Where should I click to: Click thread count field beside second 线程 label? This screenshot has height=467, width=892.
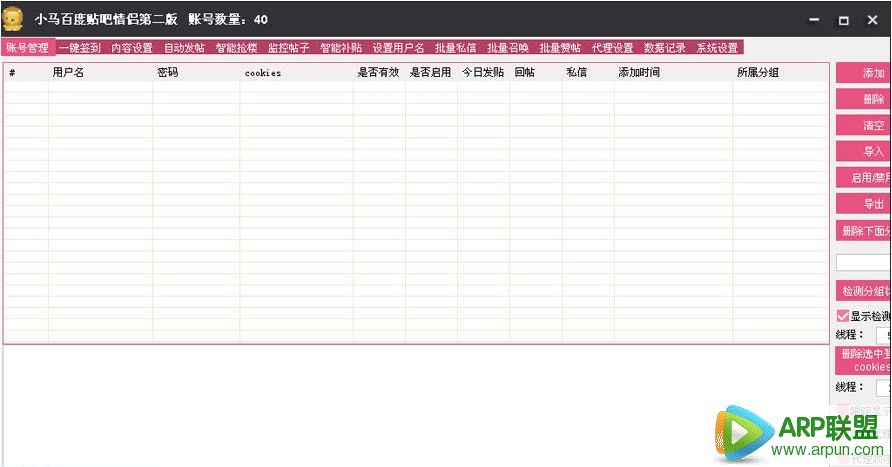click(884, 387)
